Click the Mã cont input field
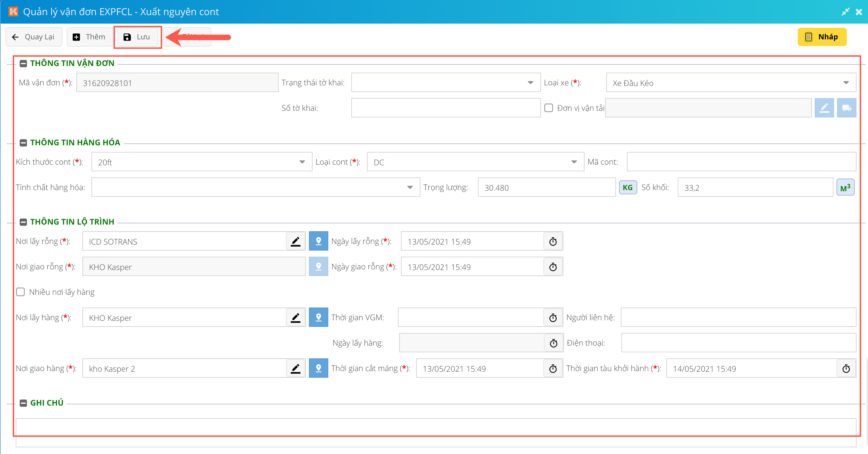Viewport: 868px width, 454px height. click(x=741, y=162)
